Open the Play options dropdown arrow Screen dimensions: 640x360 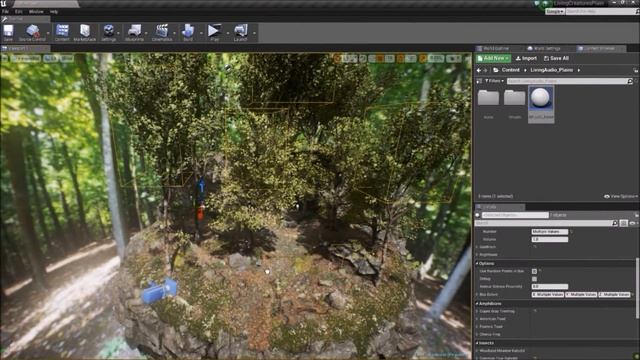coord(228,33)
